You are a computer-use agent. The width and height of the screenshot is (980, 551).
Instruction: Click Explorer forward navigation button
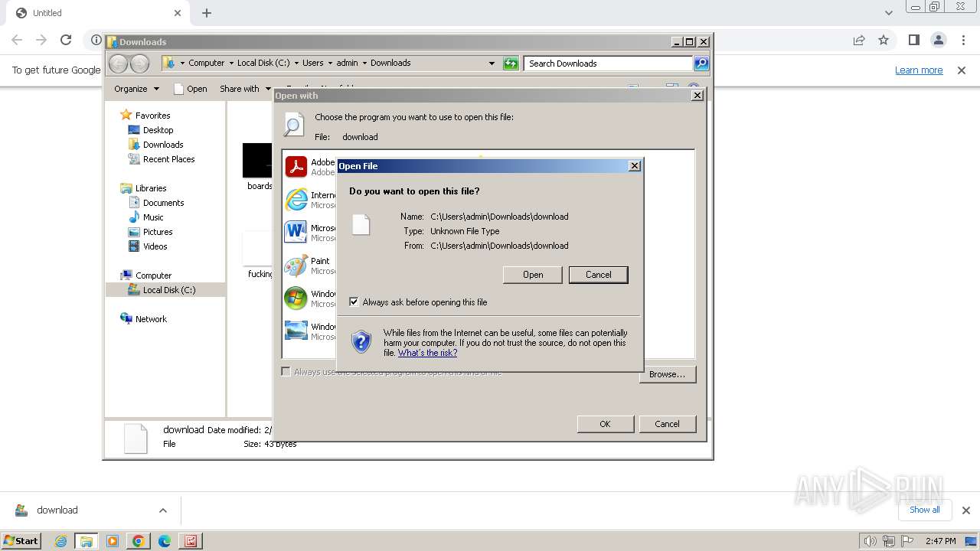[x=139, y=64]
